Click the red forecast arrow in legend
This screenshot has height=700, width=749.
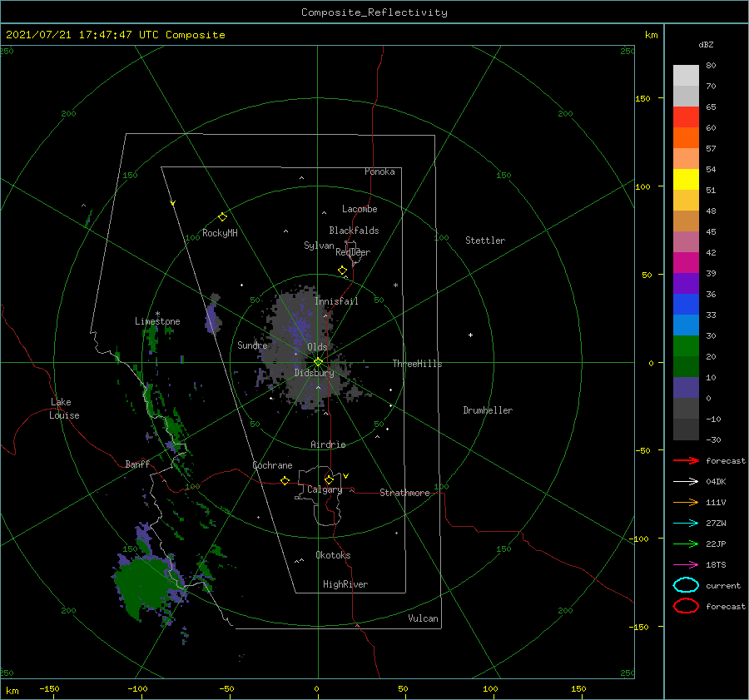(686, 460)
